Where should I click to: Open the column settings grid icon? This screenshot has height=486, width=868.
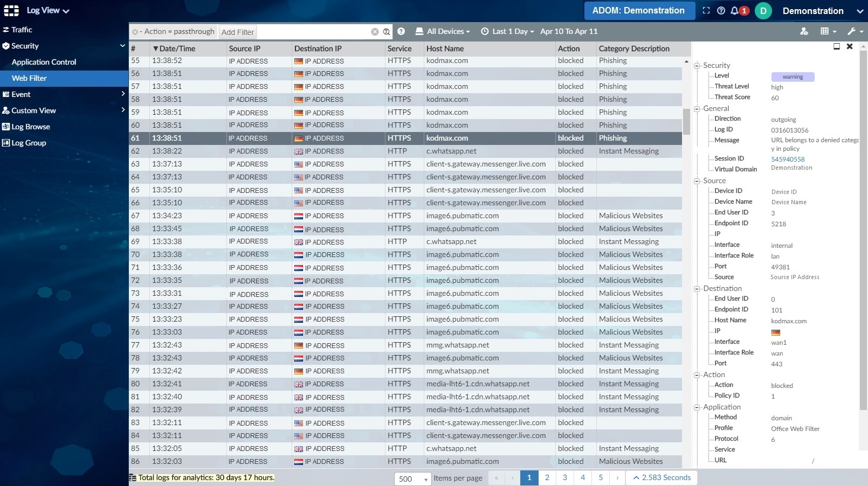tap(828, 32)
